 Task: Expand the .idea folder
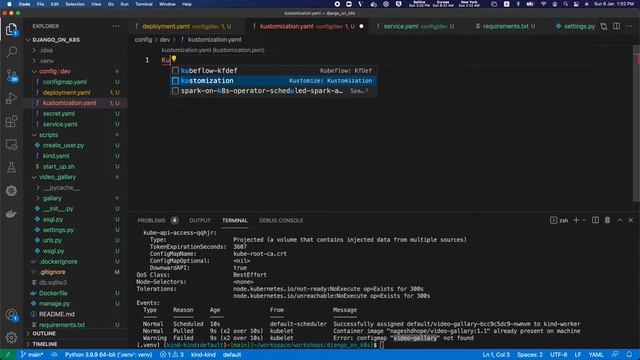click(34, 50)
